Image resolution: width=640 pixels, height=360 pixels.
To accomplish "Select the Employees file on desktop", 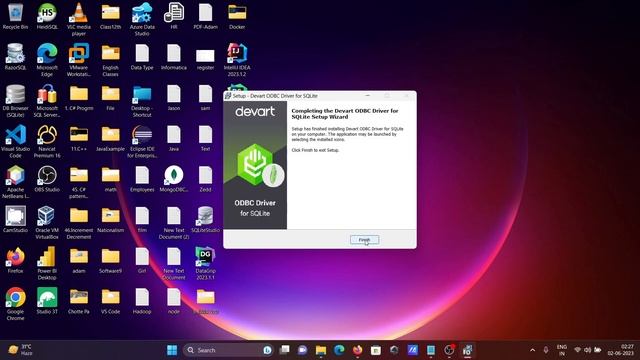I will tap(142, 179).
